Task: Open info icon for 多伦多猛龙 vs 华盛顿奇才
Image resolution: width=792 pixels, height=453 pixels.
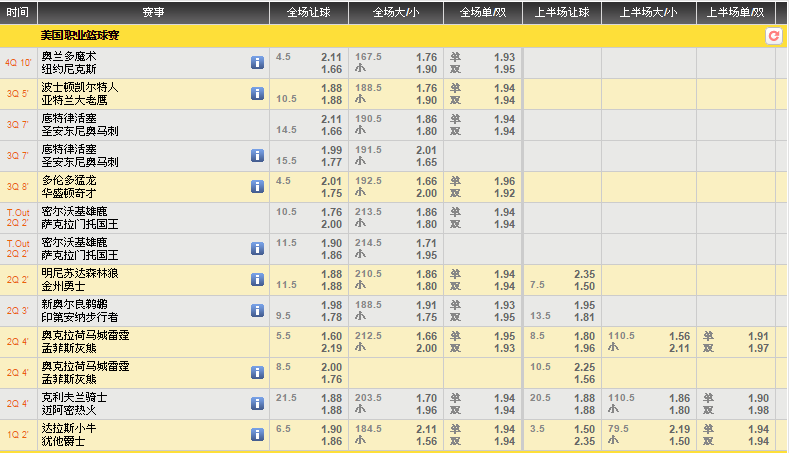Action: tap(257, 186)
